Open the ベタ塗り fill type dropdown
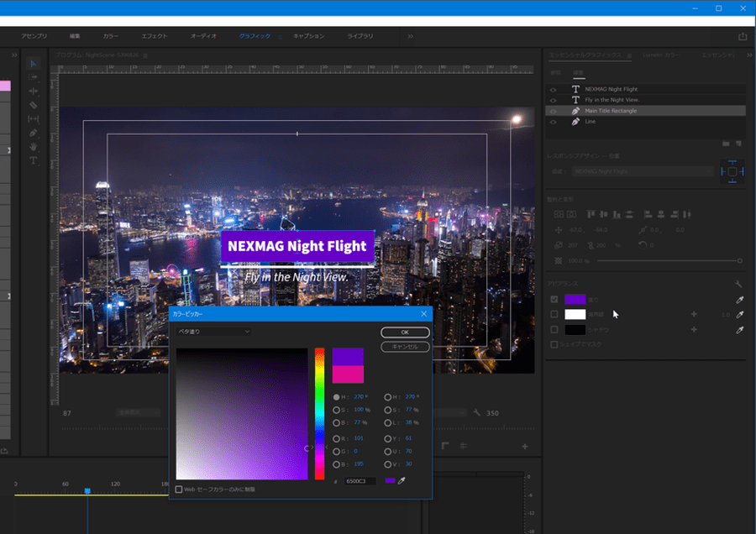The width and height of the screenshot is (756, 534). 213,332
